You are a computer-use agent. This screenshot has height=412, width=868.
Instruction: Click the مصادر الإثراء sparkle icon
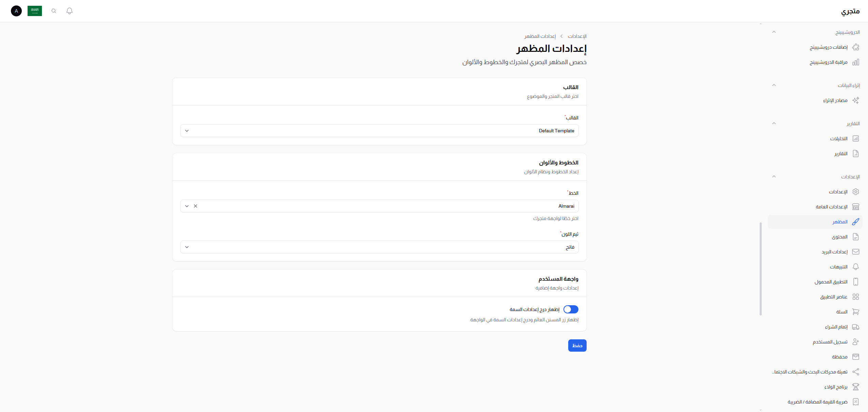tap(856, 100)
